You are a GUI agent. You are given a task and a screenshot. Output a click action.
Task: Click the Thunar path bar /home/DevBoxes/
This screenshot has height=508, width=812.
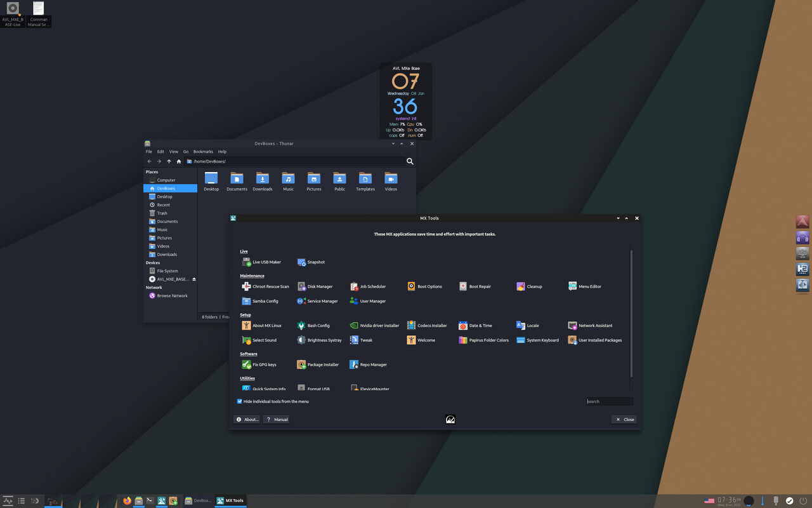pyautogui.click(x=295, y=161)
